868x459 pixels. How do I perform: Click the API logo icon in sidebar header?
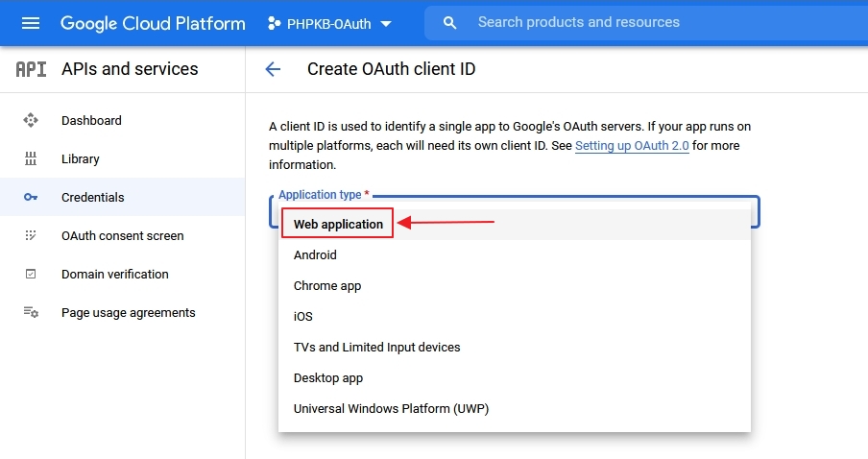(31, 69)
